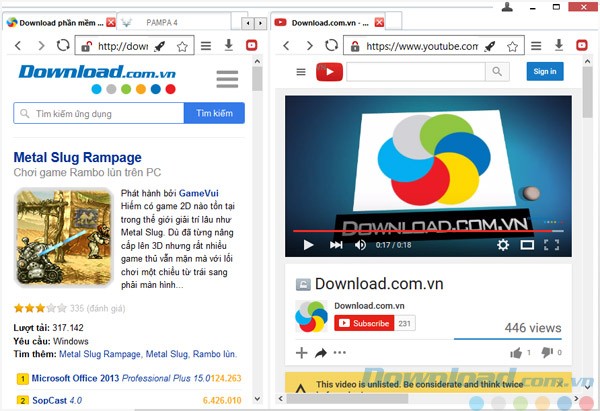The image size is (600, 411).
Task: Dislike the video with thumbs down
Action: [x=547, y=352]
